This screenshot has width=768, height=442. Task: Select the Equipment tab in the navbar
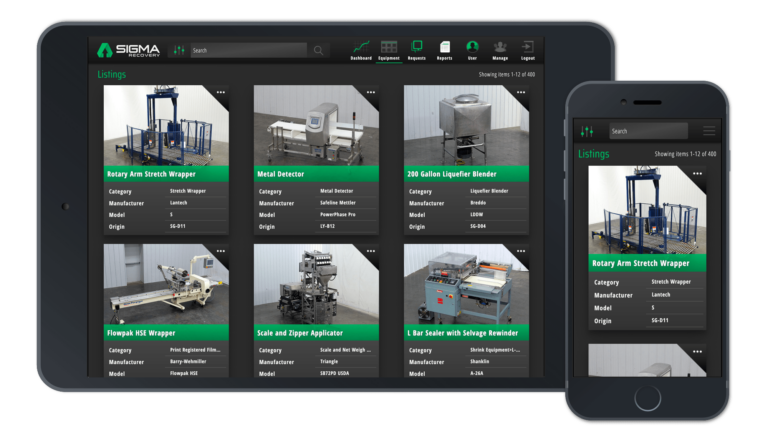tap(388, 47)
